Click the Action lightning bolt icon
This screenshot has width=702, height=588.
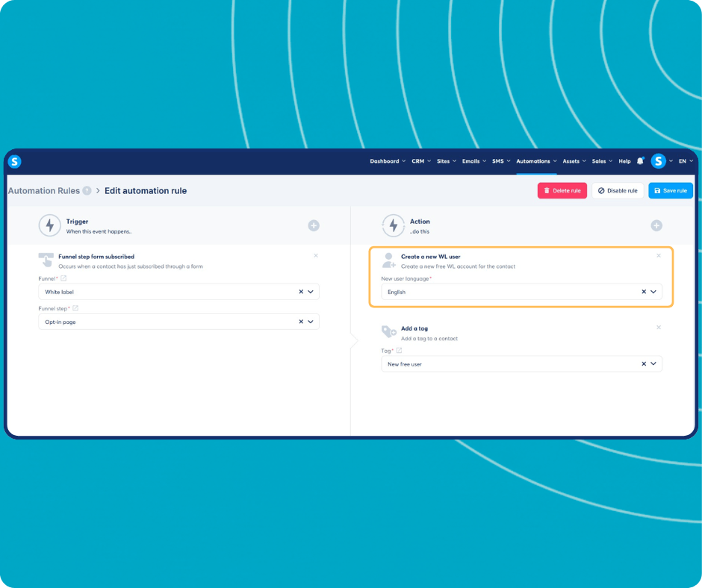click(x=393, y=225)
